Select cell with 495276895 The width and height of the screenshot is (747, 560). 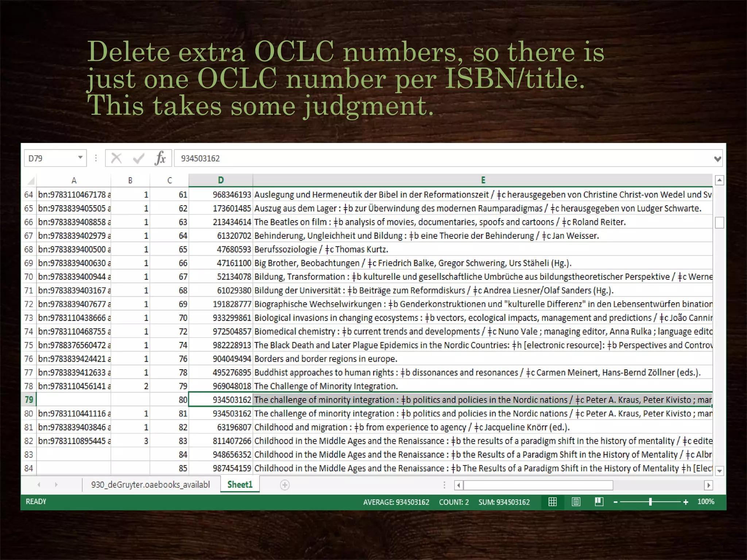point(221,373)
